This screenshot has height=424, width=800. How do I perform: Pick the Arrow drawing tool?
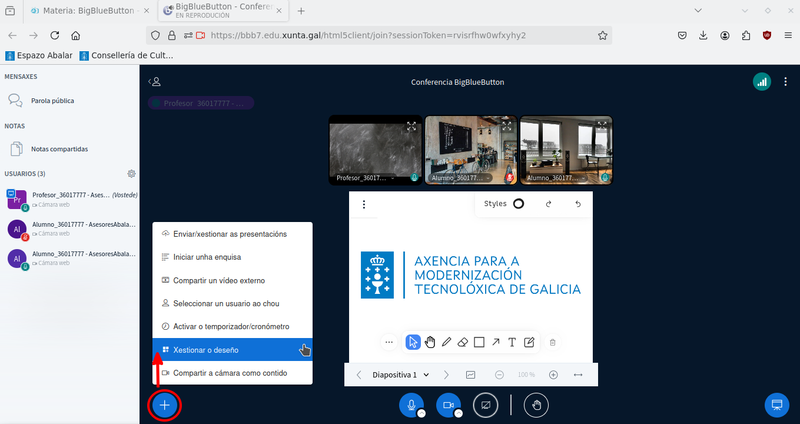point(496,342)
